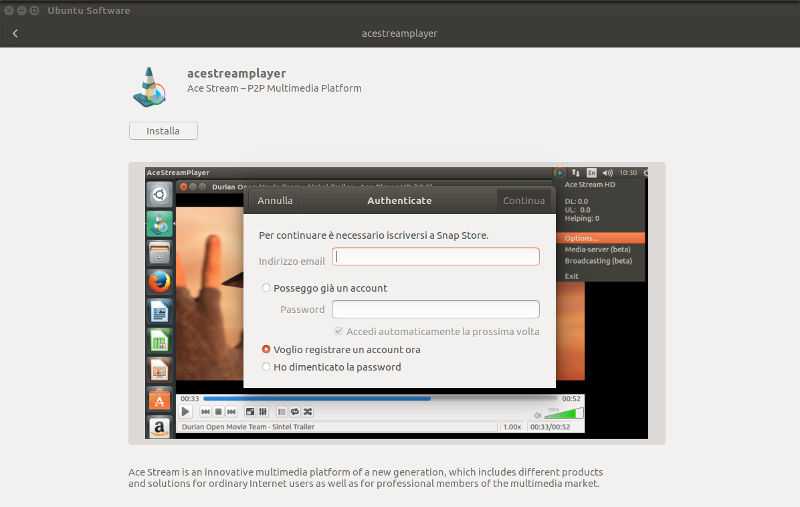Click Ace Stream tray indicator icon
This screenshot has height=507, width=800.
(560, 172)
